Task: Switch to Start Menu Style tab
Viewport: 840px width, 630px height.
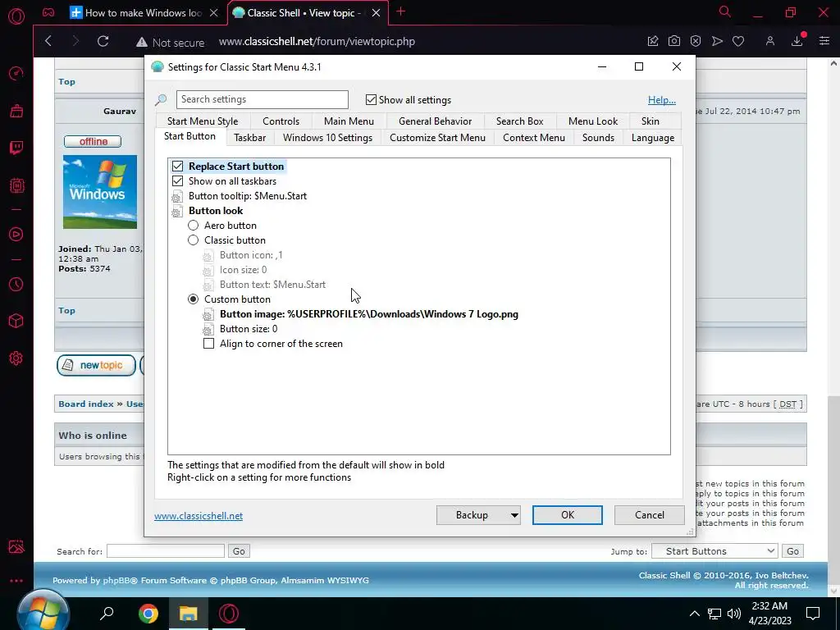Action: click(203, 121)
